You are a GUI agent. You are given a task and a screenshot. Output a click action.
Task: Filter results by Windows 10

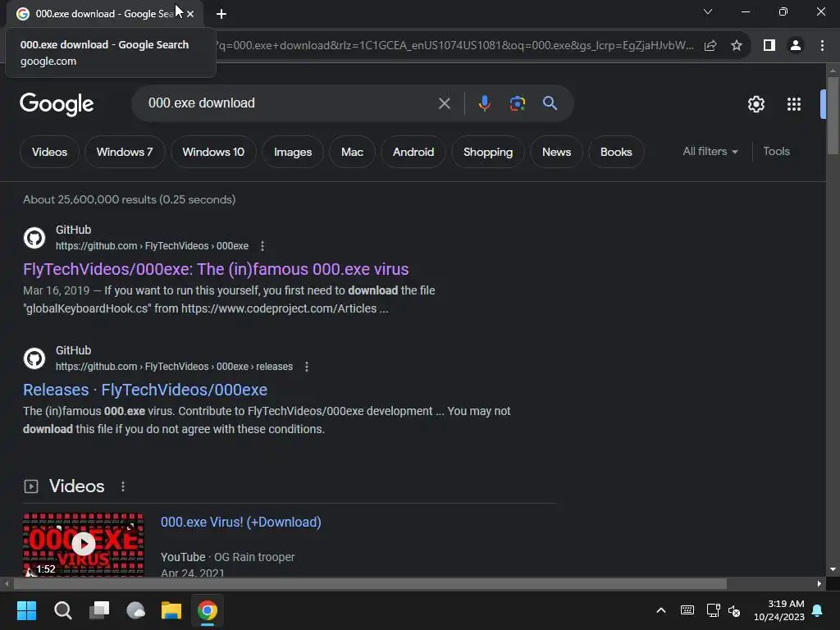213,152
